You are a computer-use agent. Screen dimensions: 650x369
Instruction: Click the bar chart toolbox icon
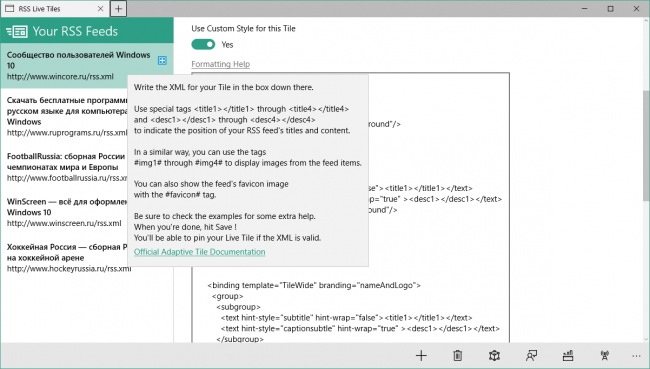click(x=568, y=355)
